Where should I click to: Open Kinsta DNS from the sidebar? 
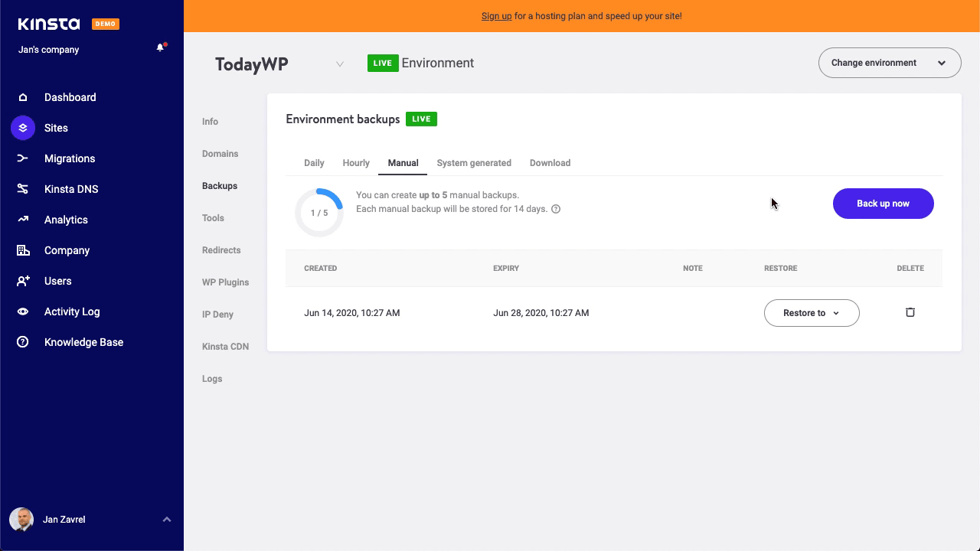[x=71, y=189]
